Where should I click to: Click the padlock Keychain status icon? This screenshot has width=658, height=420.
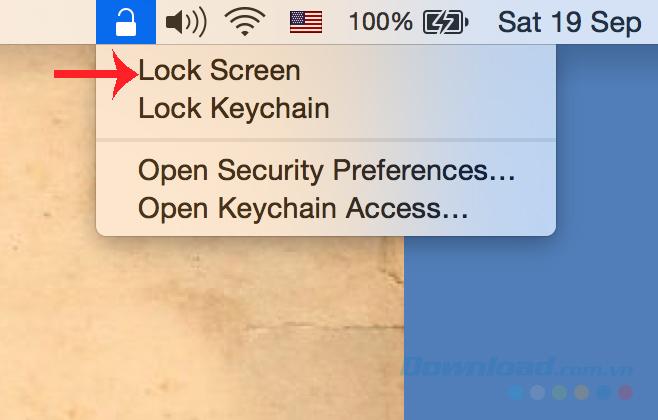point(126,22)
